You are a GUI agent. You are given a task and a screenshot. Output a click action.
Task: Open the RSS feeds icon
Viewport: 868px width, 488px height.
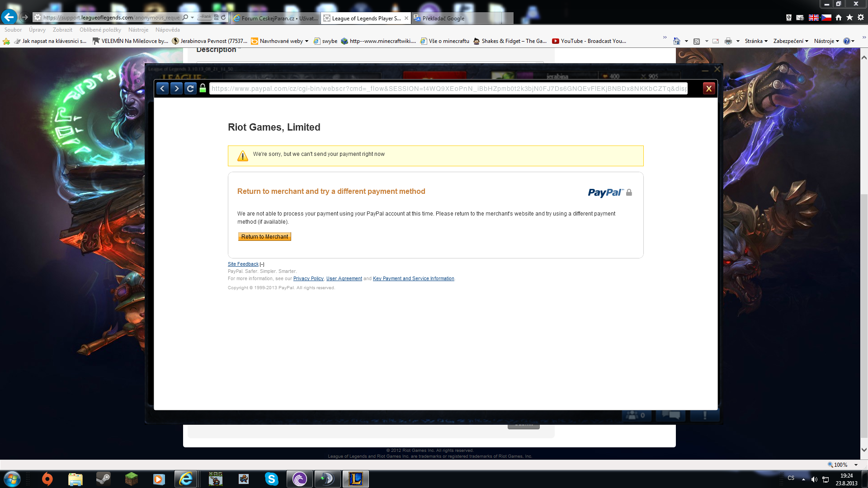[697, 41]
